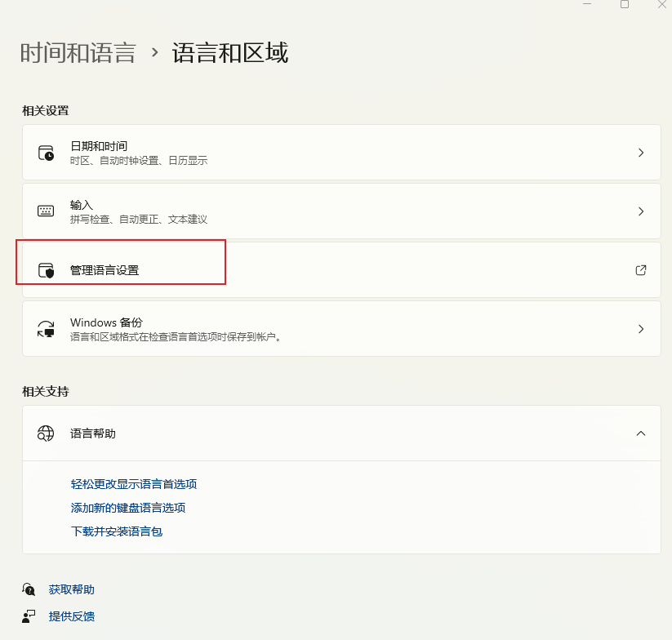The width and height of the screenshot is (672, 640).
Task: Open the 管理语言设置 entry
Action: click(x=341, y=270)
